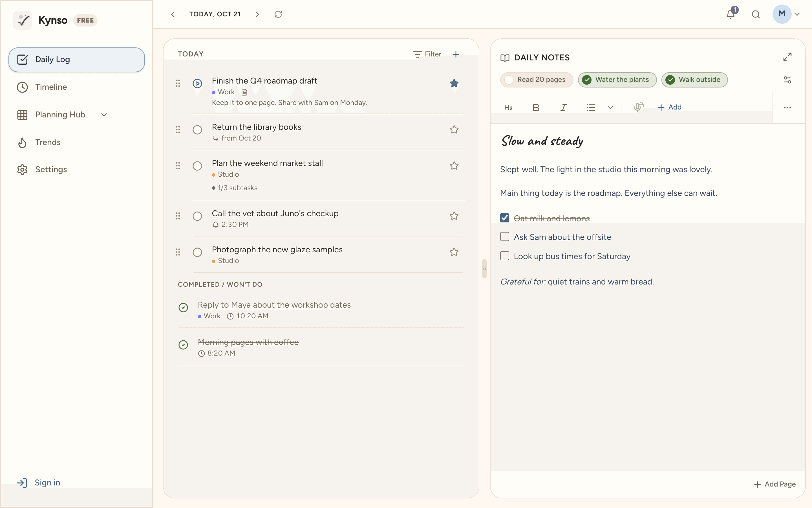This screenshot has width=812, height=508.
Task: Click the Filter button
Action: (x=427, y=54)
